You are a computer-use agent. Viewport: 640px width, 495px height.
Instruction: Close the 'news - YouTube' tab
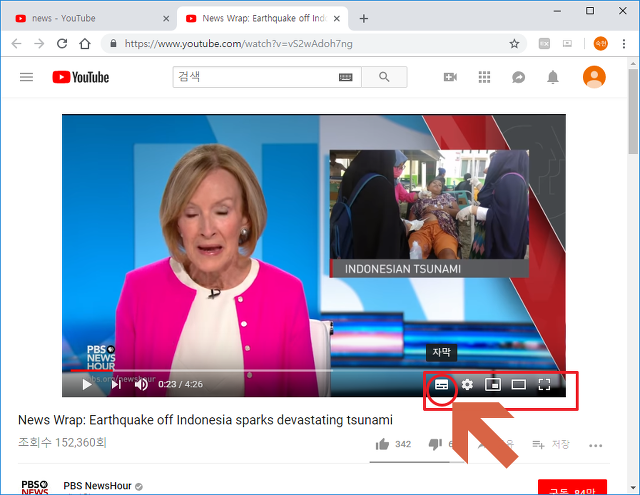click(166, 18)
